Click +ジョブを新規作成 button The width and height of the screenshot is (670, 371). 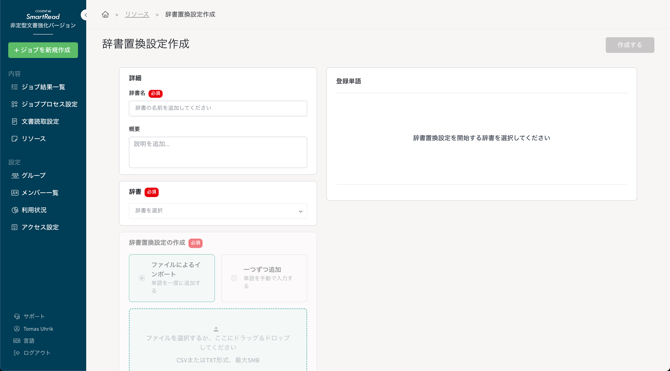43,50
